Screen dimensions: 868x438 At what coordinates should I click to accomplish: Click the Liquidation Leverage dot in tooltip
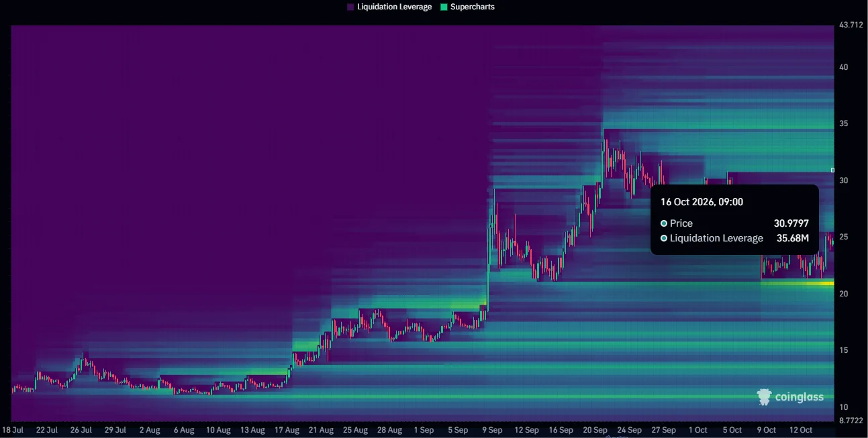pyautogui.click(x=664, y=238)
